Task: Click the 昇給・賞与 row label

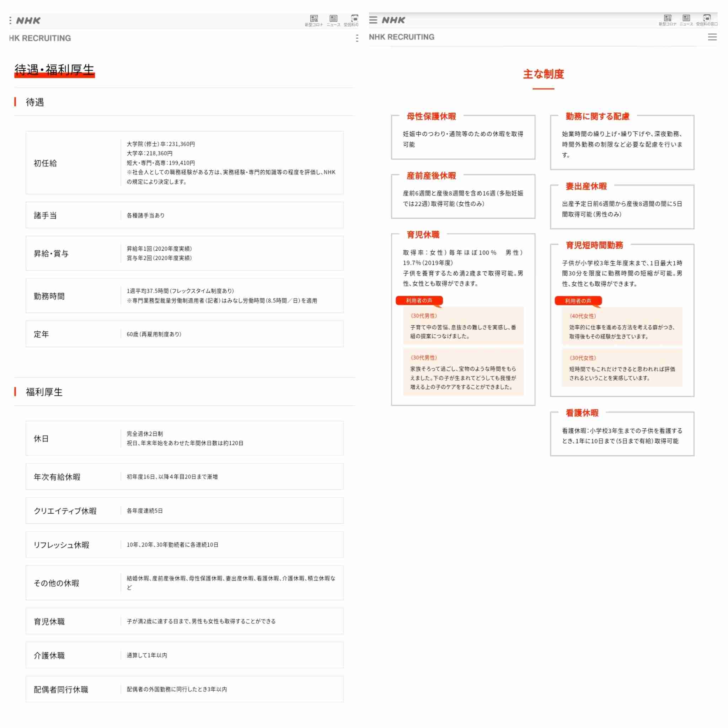Action: (51, 253)
